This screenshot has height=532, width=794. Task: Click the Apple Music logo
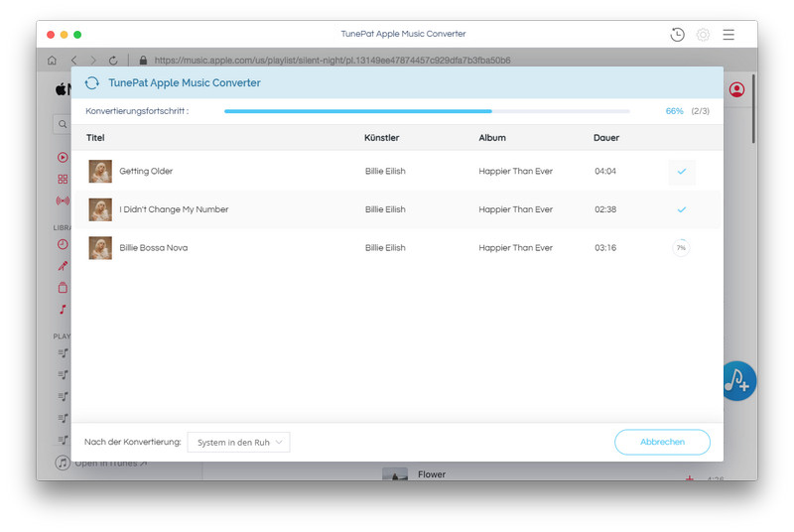tap(63, 89)
